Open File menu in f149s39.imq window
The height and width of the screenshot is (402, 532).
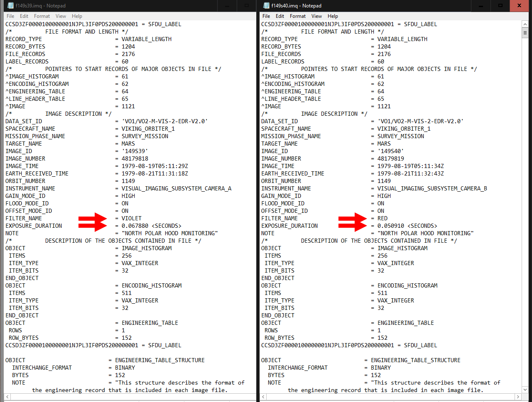10,16
